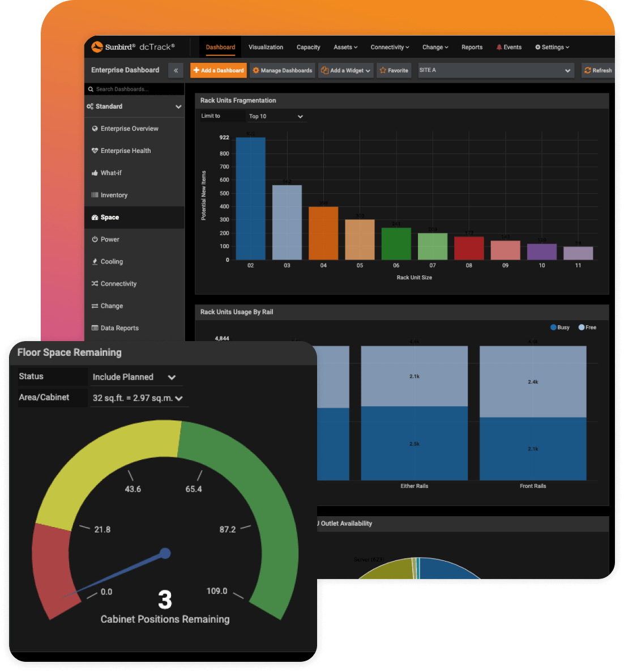Click the Enterprise Overview globe icon
624x672 pixels.
(95, 129)
